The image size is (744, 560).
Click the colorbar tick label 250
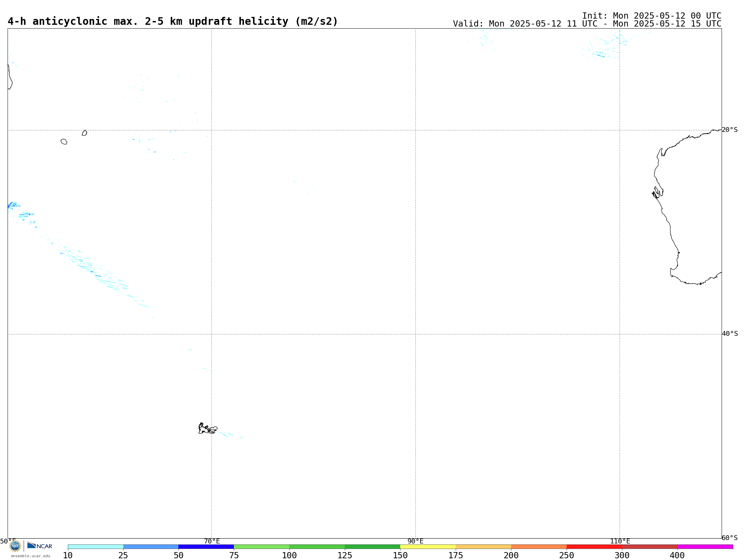pos(567,556)
